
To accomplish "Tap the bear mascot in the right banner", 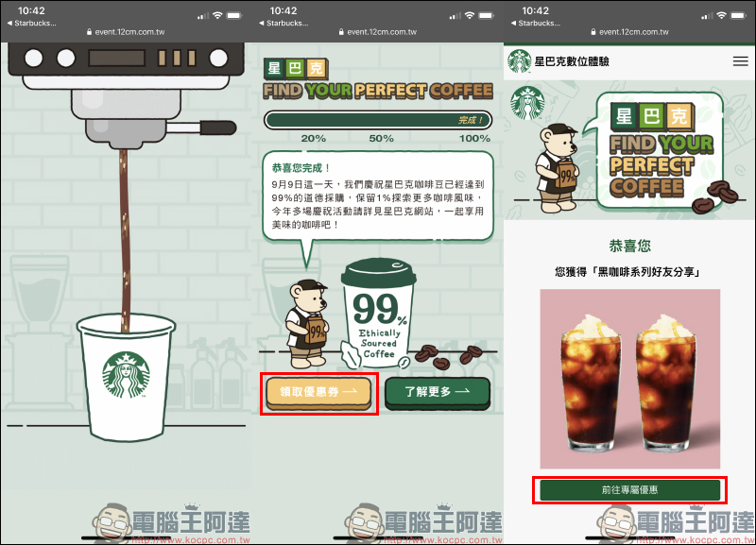I will click(x=558, y=169).
